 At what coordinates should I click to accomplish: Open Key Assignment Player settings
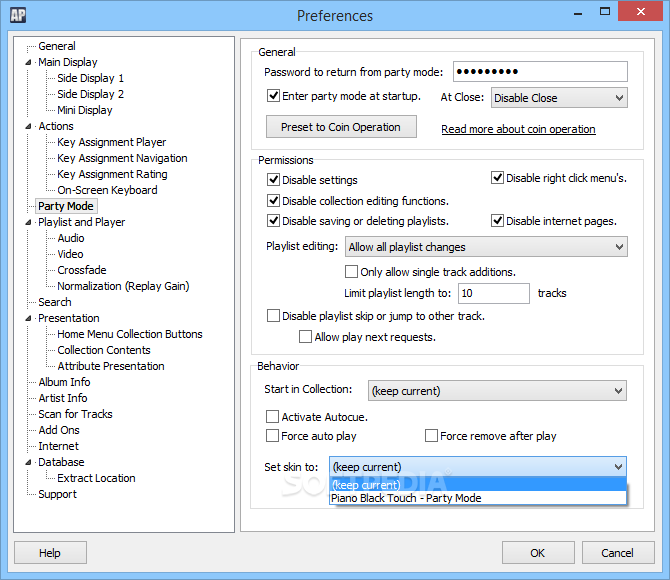tap(112, 142)
